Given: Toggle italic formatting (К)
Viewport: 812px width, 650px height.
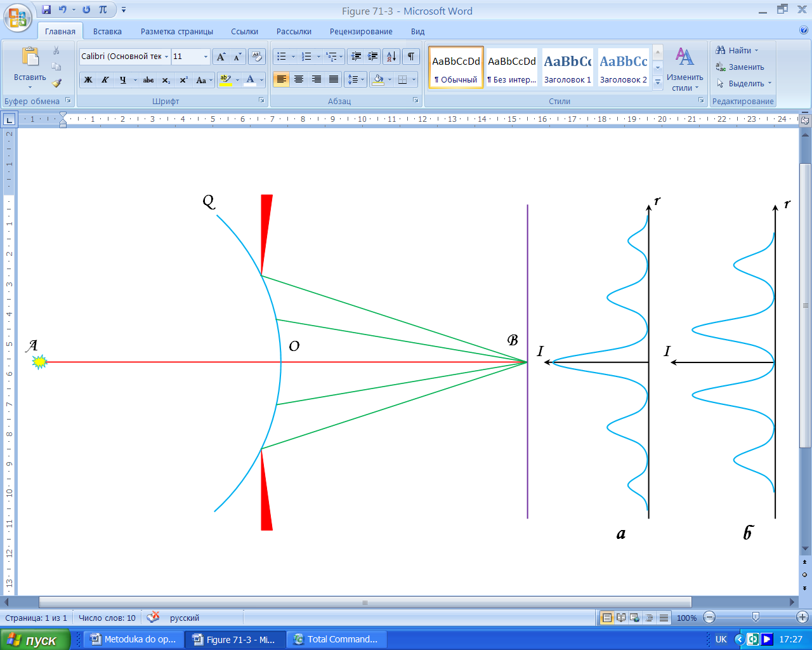Looking at the screenshot, I should 105,80.
